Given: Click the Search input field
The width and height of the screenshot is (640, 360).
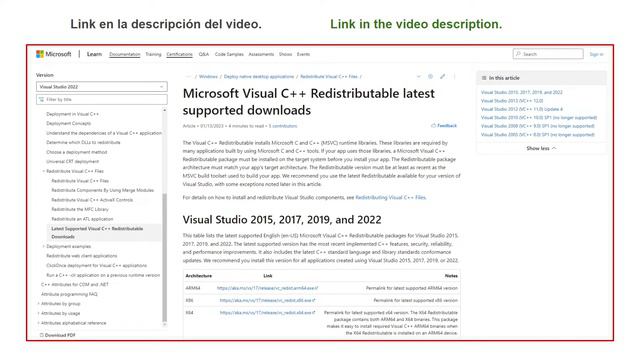Looking at the screenshot, I should pos(548,54).
